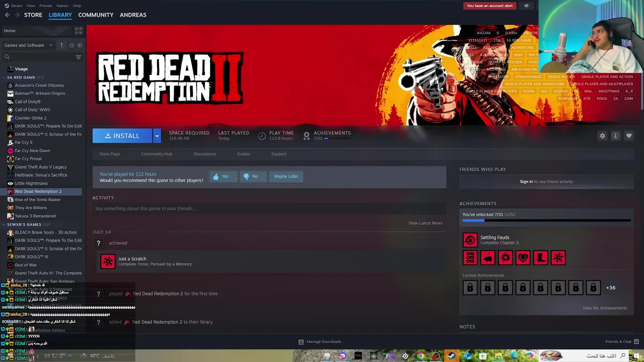The image size is (644, 362).
Task: Open the library grid view icon
Action: [x=78, y=31]
